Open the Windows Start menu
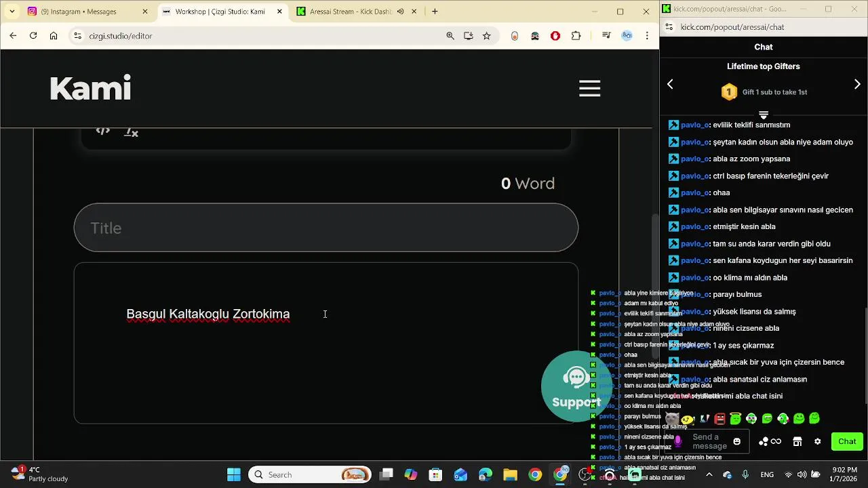 pyautogui.click(x=234, y=474)
